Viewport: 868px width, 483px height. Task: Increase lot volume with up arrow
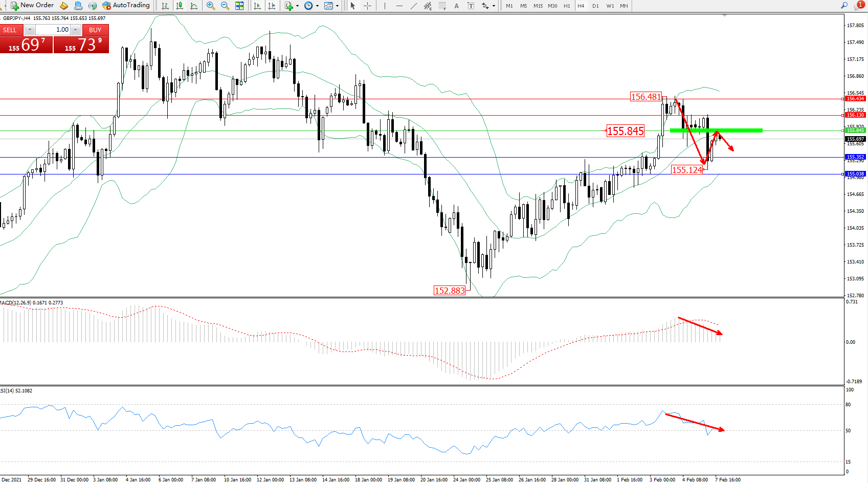76,30
